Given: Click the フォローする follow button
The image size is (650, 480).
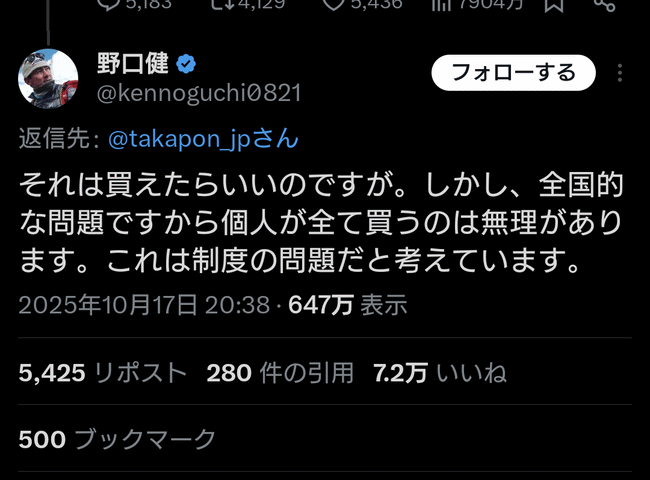Looking at the screenshot, I should (513, 73).
